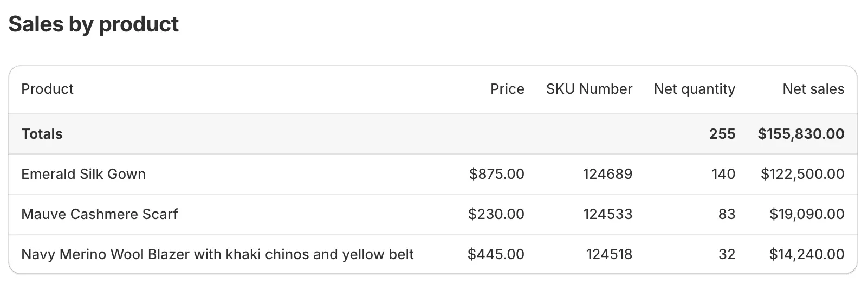Click total net sales $155,830.00
Image resolution: width=868 pixels, height=283 pixels.
tap(801, 134)
